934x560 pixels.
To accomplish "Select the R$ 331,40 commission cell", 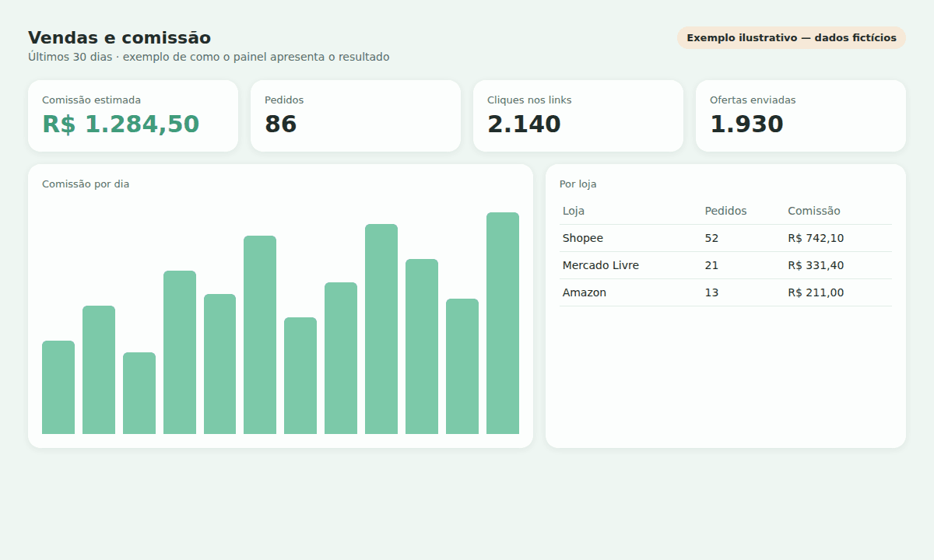I will click(816, 265).
